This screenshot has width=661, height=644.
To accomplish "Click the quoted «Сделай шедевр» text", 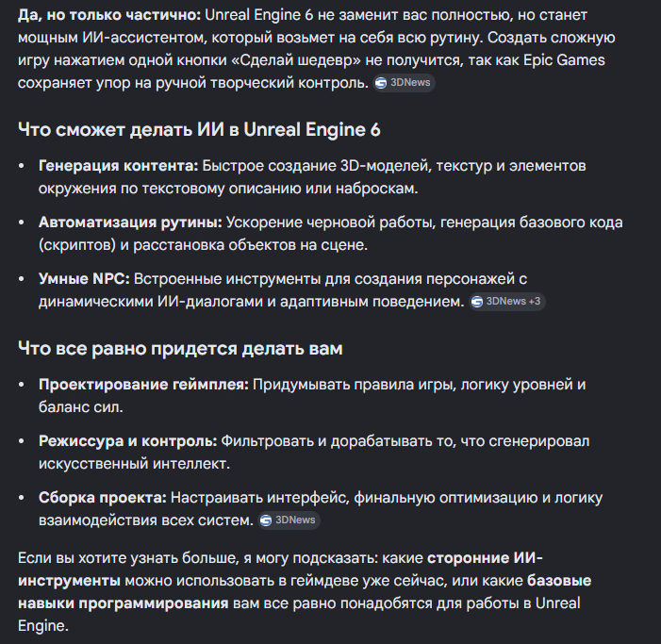I will [296, 60].
